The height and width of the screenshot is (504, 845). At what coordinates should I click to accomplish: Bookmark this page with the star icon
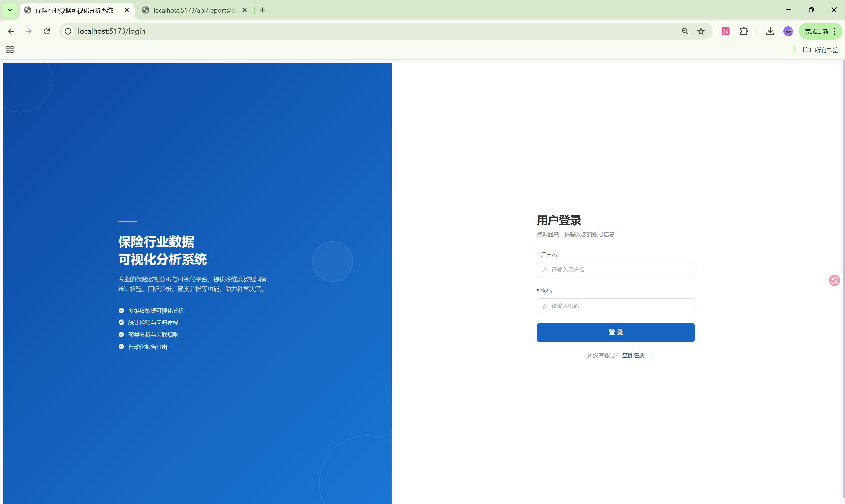point(701,31)
